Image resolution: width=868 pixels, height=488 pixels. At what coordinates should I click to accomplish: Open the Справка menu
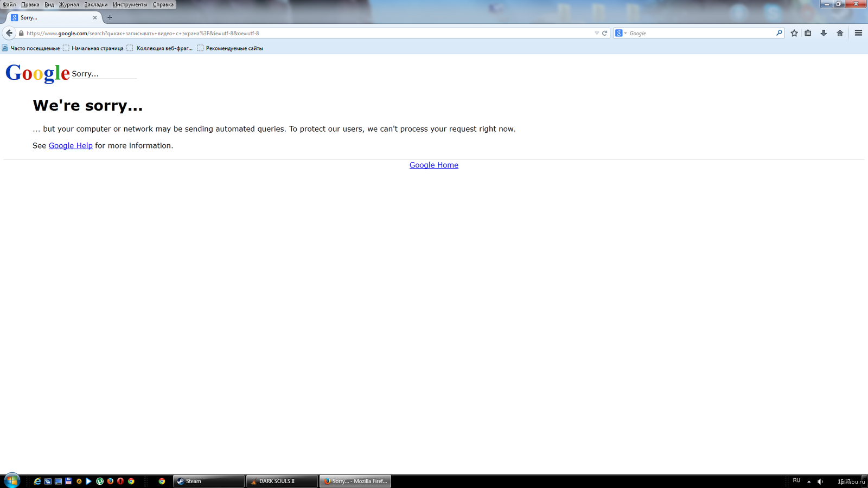[x=163, y=4]
